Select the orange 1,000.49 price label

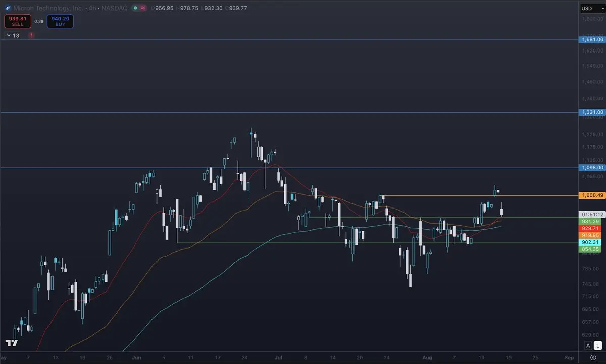click(x=592, y=195)
